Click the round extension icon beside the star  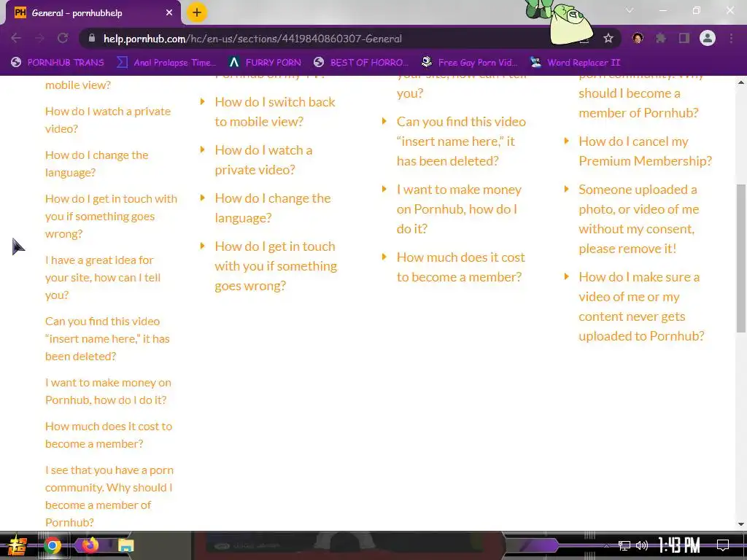point(638,38)
